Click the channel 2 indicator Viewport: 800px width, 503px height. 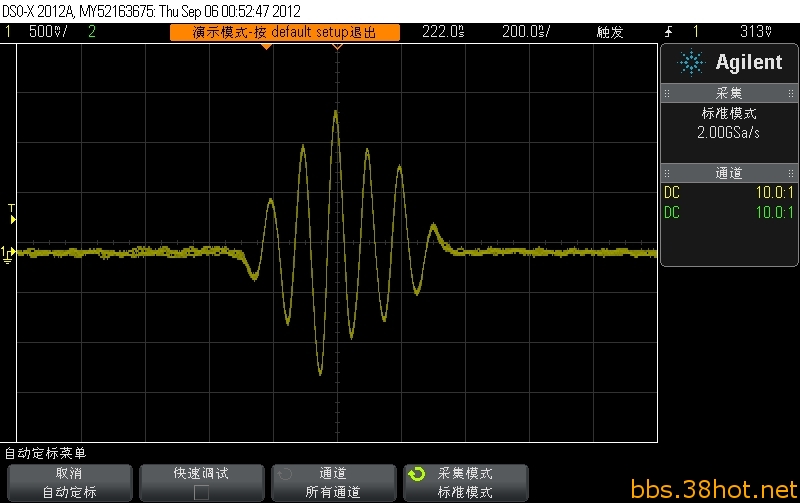pyautogui.click(x=92, y=32)
